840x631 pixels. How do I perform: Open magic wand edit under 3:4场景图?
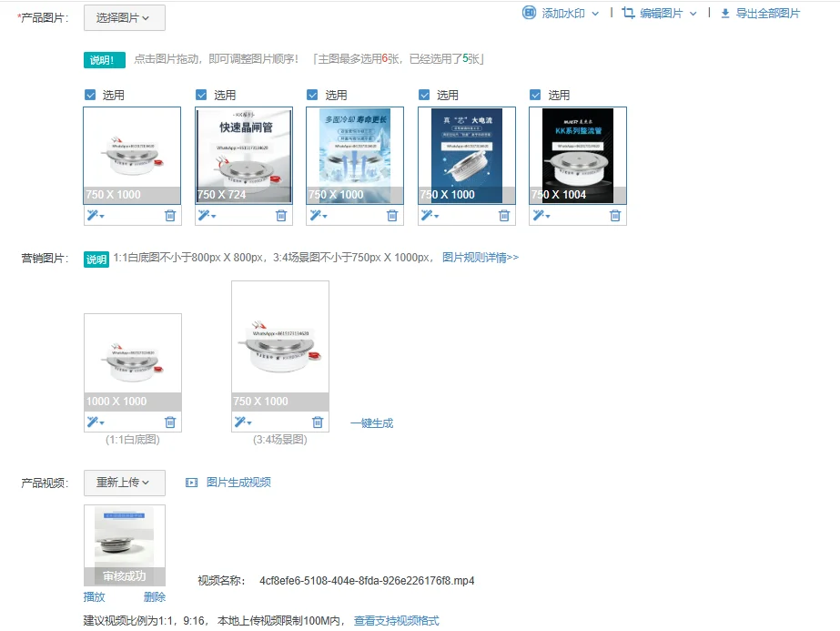[243, 422]
